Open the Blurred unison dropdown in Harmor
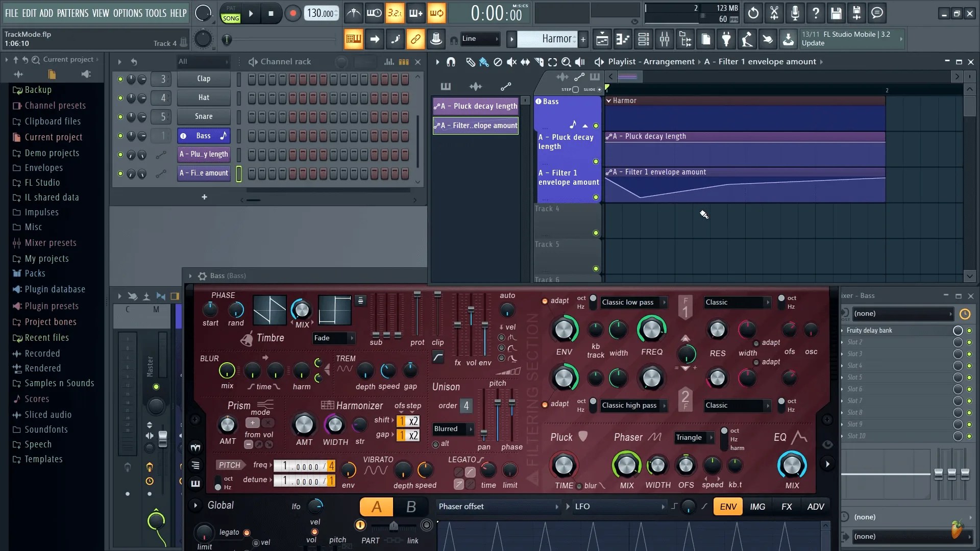 point(452,429)
